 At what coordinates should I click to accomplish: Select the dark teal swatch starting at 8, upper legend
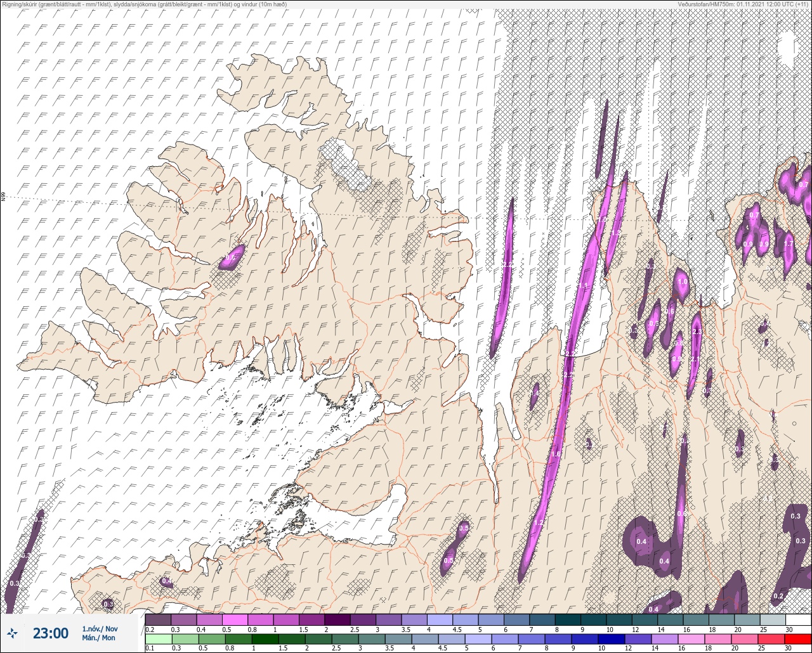[567, 619]
